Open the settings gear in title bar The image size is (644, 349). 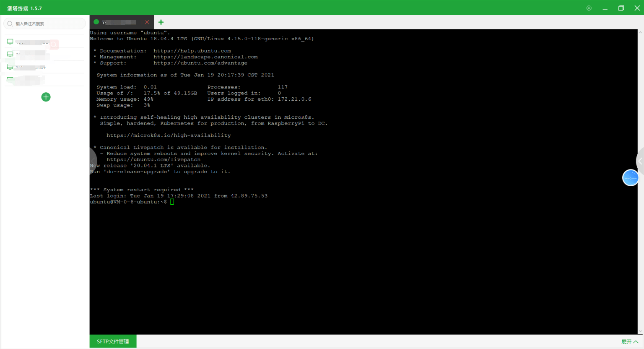coord(589,8)
